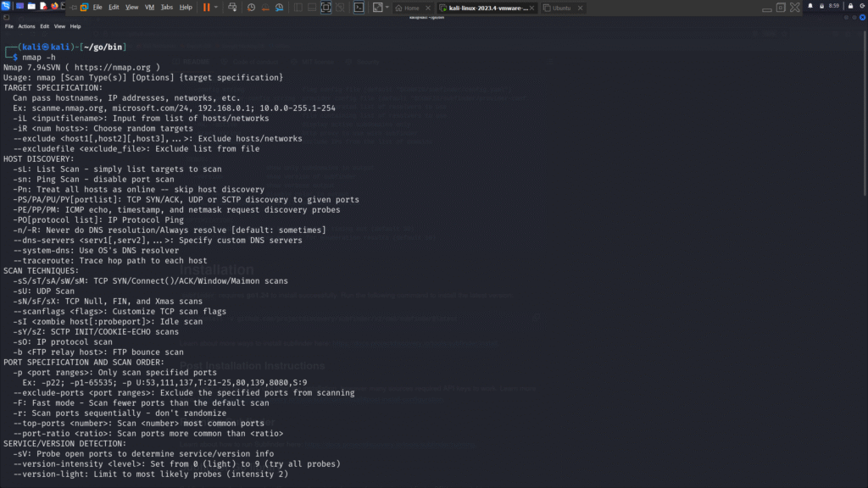Launch Firefox from the Kali panel
Screen dimensions: 868x488
coord(54,7)
